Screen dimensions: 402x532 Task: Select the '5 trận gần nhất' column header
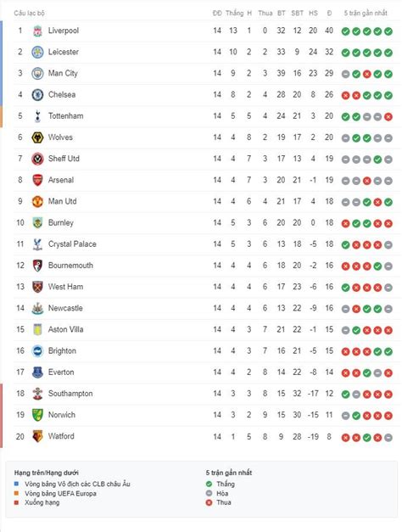366,14
